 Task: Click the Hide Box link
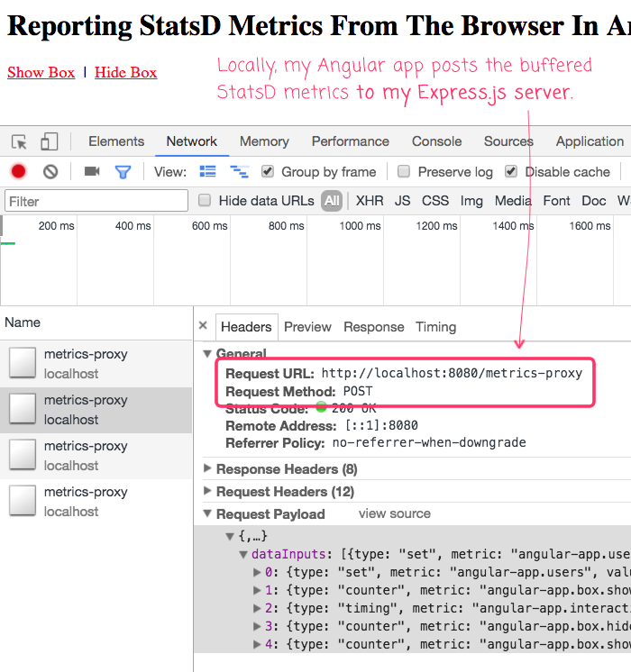coord(125,72)
